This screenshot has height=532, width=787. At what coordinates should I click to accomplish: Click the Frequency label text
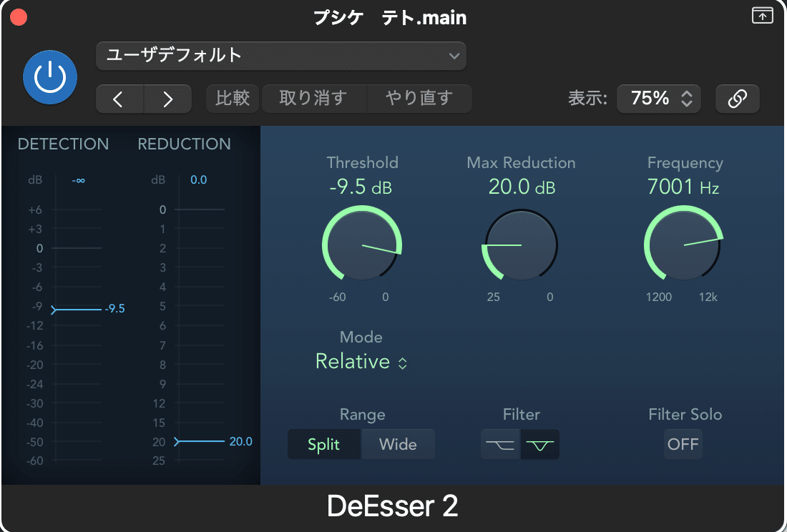pyautogui.click(x=685, y=163)
